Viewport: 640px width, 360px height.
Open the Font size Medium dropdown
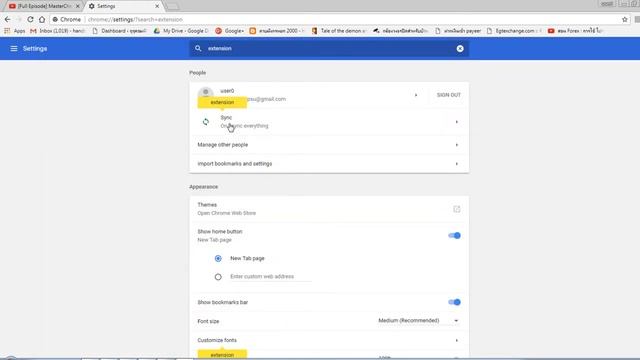(x=418, y=321)
